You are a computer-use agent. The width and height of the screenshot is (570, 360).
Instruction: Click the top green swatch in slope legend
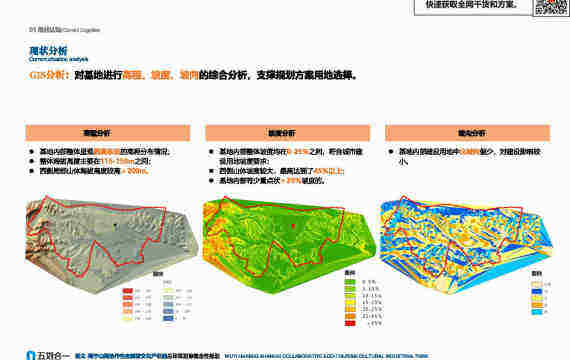point(350,282)
